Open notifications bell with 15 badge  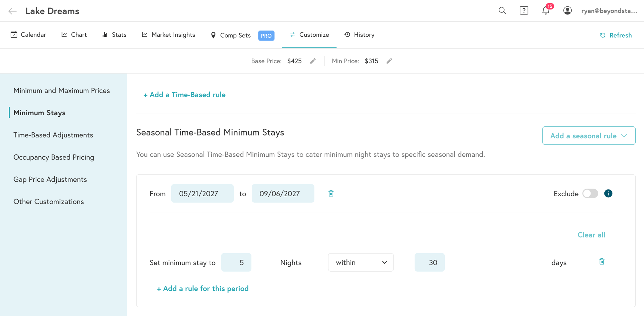point(546,11)
